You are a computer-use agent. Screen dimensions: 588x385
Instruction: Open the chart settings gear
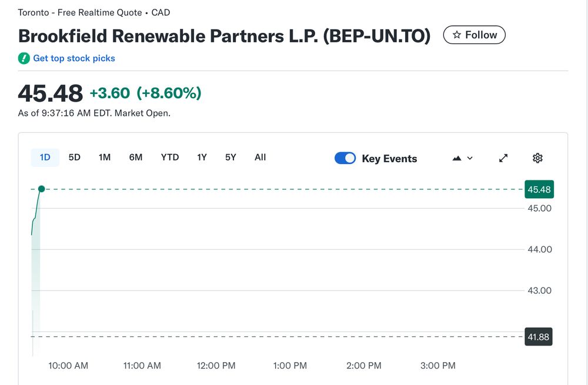(x=537, y=158)
